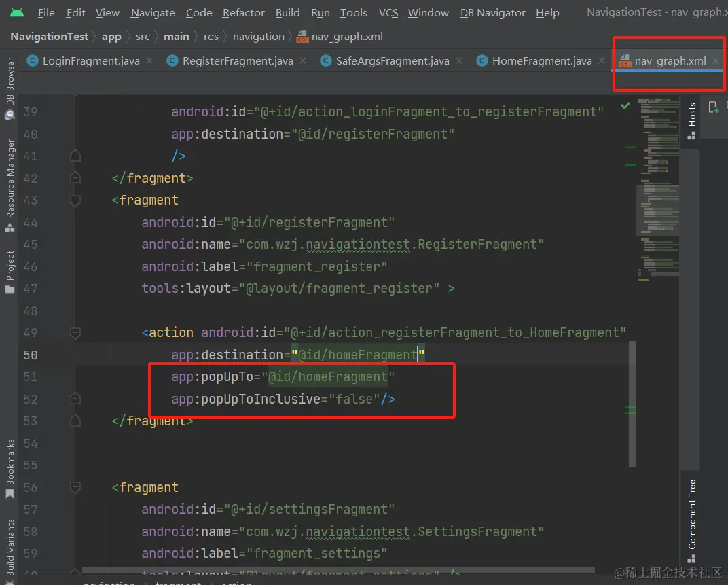
Task: Open the Code menu
Action: [199, 12]
